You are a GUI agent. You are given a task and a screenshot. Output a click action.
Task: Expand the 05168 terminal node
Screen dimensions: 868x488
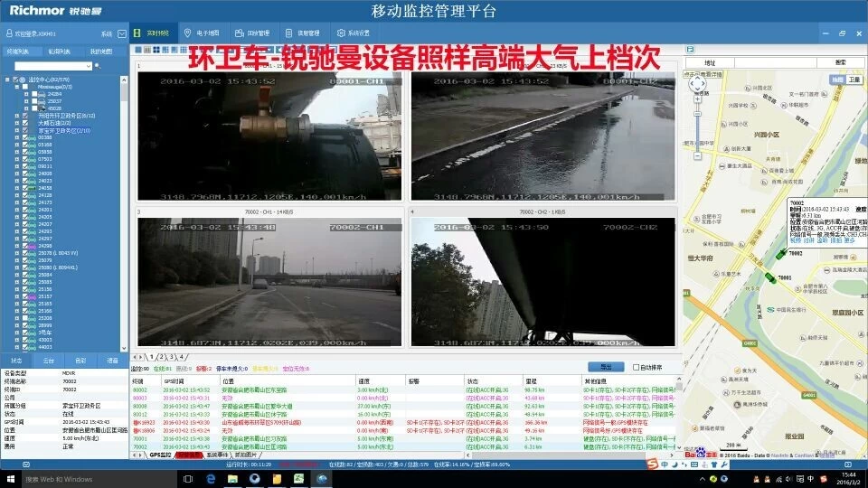[17, 145]
